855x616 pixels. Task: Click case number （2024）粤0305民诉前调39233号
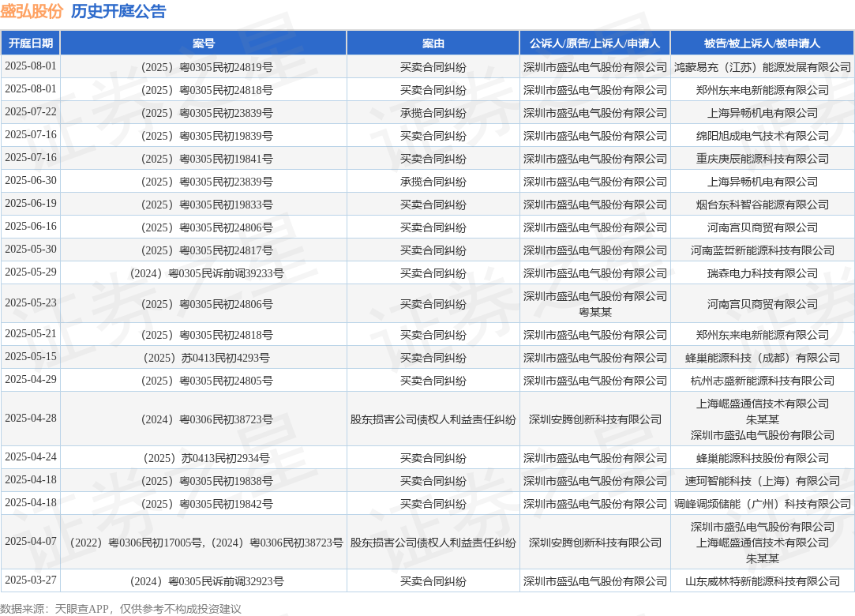coord(207,273)
